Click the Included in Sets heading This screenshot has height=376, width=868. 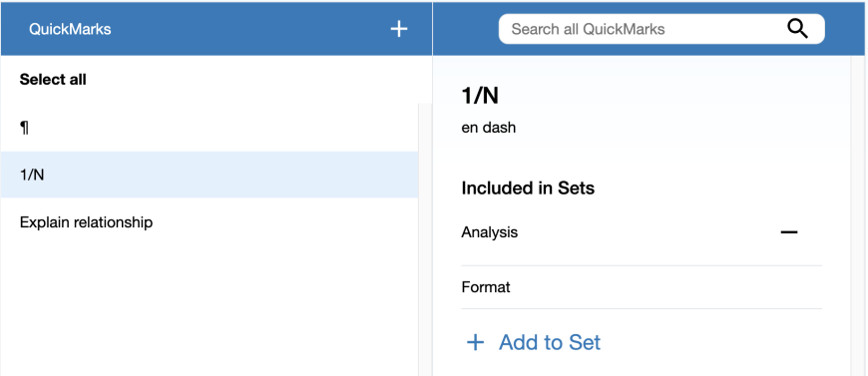point(528,188)
